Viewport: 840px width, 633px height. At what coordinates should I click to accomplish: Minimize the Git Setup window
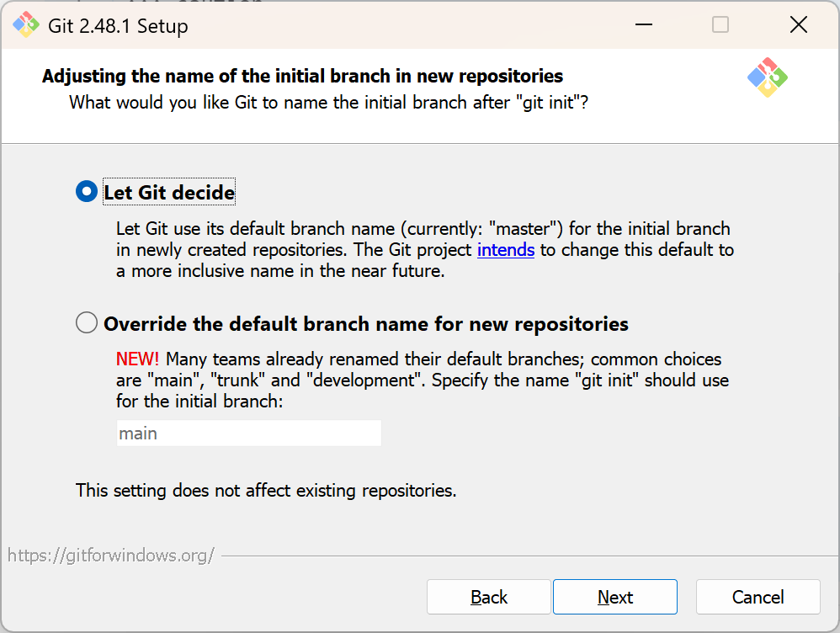click(x=641, y=25)
